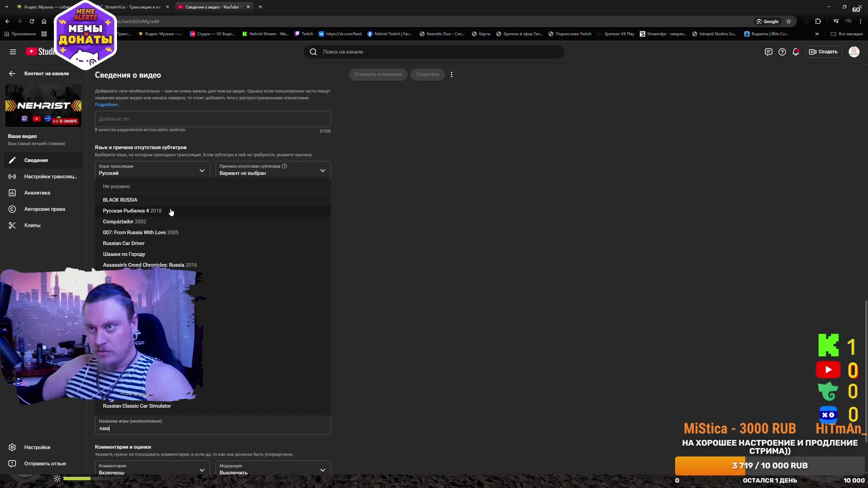Open the Clips scissors item
The height and width of the screenshot is (488, 868).
[32, 225]
